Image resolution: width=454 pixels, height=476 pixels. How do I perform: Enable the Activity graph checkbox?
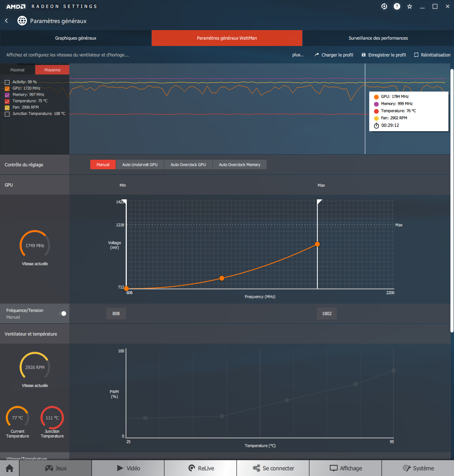click(x=7, y=82)
